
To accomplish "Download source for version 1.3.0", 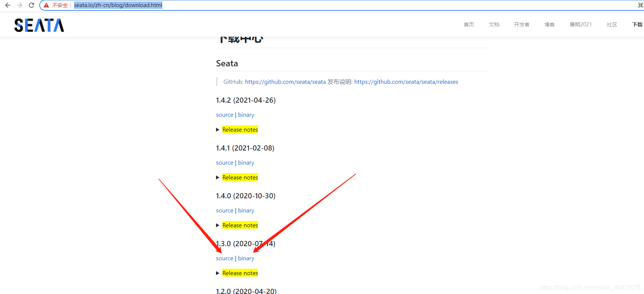I will [225, 258].
